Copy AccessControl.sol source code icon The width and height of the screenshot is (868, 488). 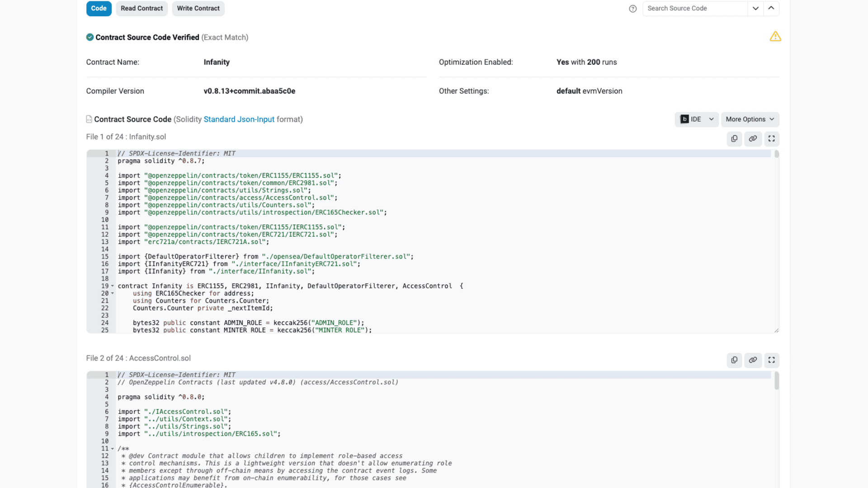tap(734, 360)
